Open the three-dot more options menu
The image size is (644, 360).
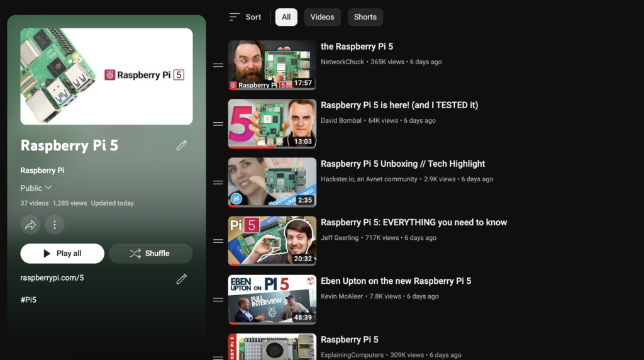pos(55,225)
